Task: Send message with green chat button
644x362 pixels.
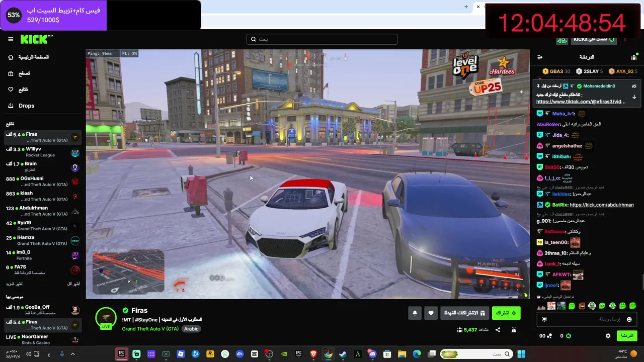Action: pos(626,336)
